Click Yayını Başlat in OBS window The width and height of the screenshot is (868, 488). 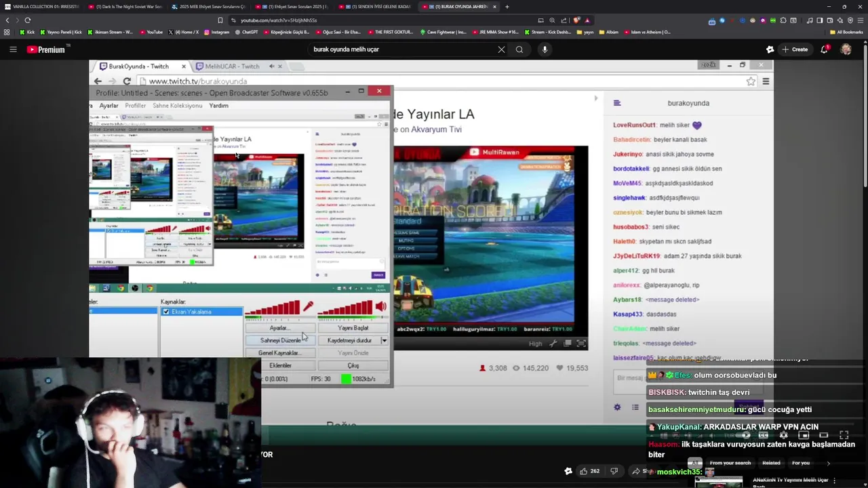pyautogui.click(x=353, y=328)
